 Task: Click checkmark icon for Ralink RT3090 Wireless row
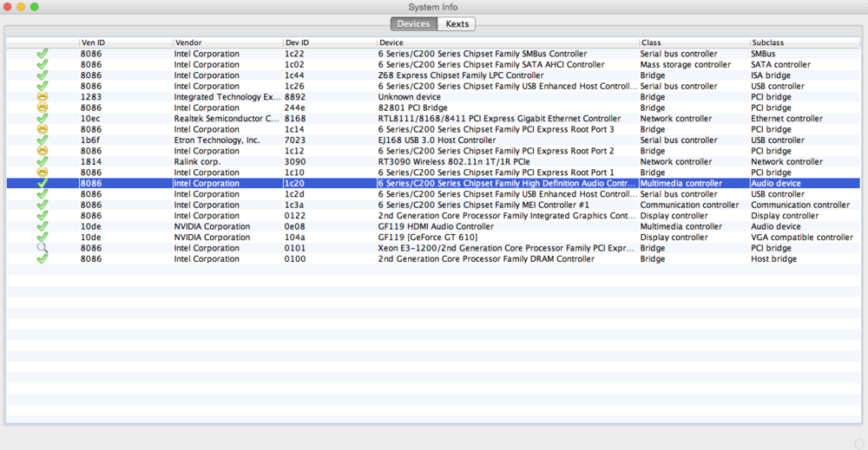pos(42,162)
